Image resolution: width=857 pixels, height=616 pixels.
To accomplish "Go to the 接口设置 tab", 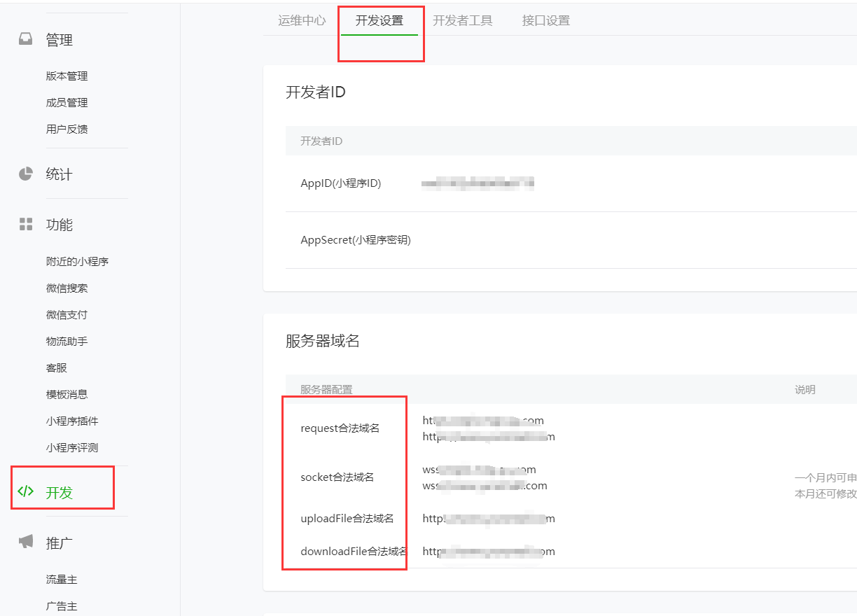I will click(x=546, y=20).
